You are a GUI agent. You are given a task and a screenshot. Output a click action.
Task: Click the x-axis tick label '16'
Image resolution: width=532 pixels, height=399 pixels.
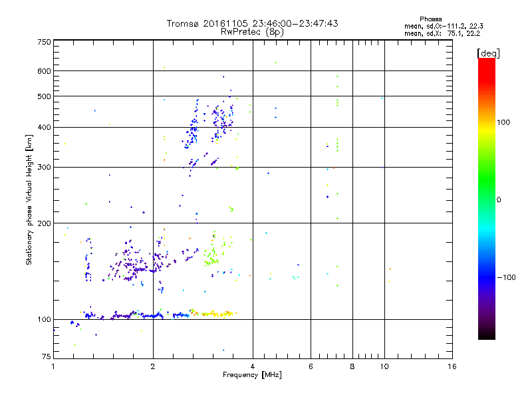pos(452,366)
